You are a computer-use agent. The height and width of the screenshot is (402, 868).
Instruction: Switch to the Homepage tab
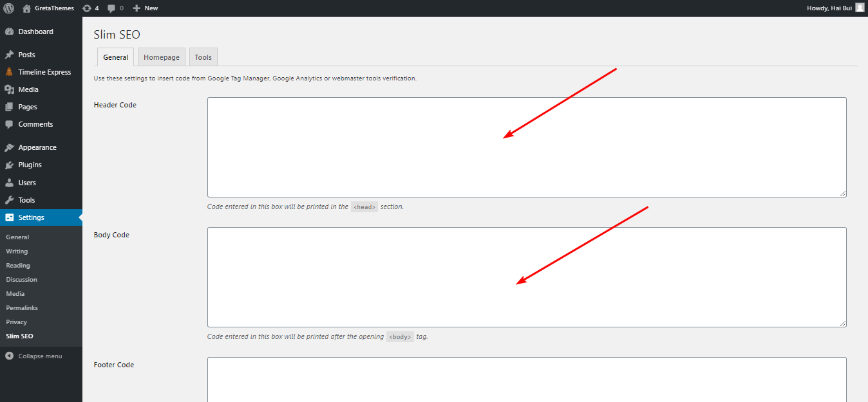pos(162,57)
